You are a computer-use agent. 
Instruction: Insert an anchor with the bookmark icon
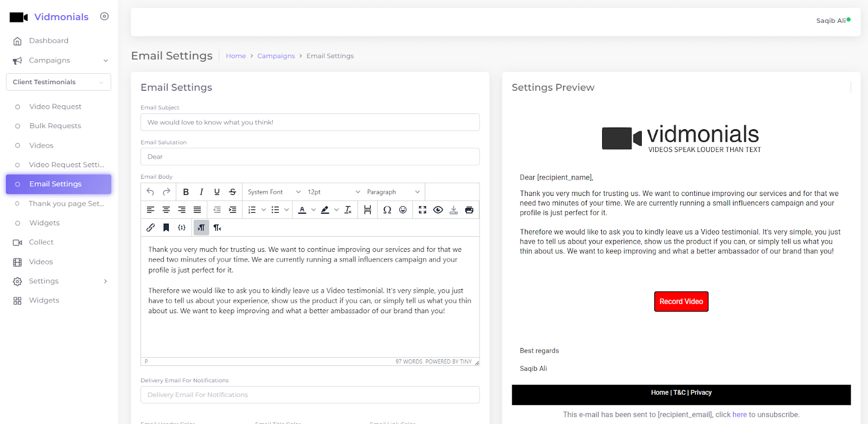[166, 228]
